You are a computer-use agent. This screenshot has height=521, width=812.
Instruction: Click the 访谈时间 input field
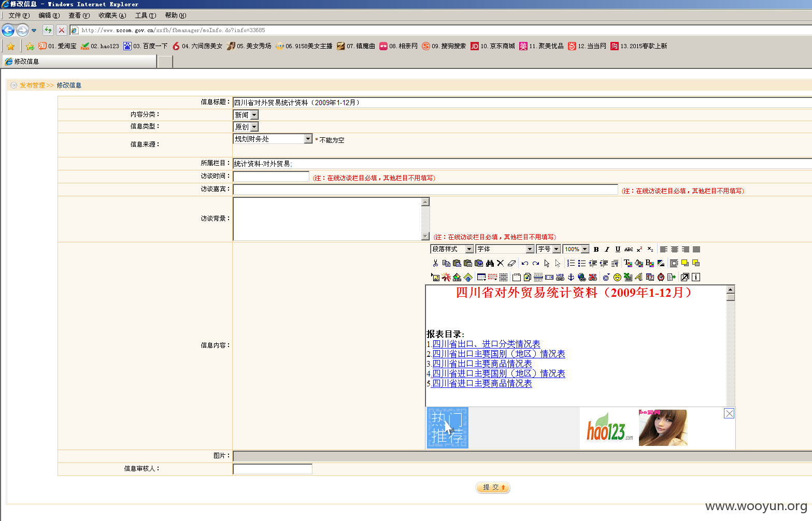(x=271, y=177)
